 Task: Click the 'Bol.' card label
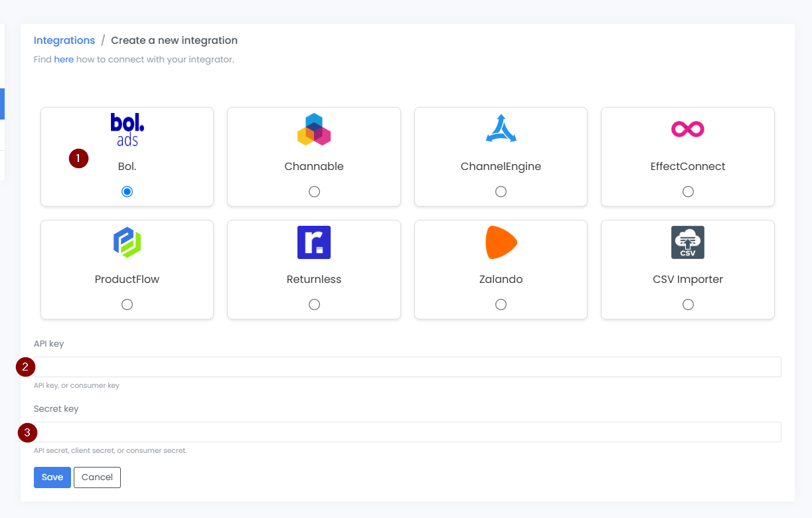coord(127,166)
